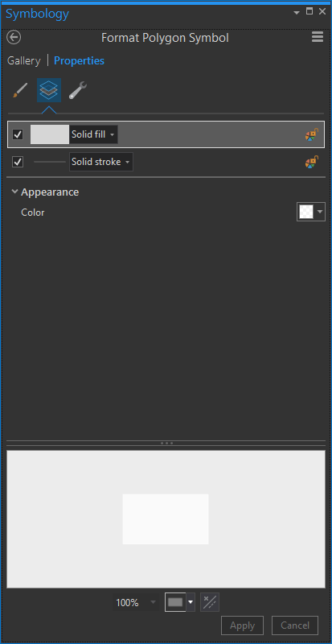Select the Symbol brush tab icon
Image resolution: width=332 pixels, height=644 pixels.
tap(20, 90)
